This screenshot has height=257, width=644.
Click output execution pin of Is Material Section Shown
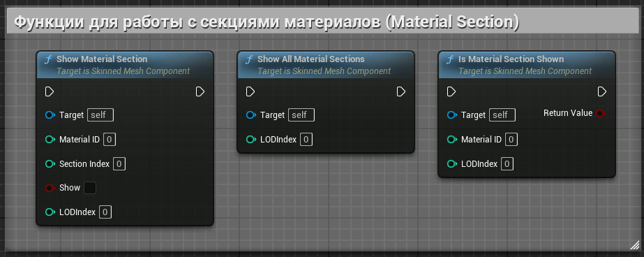602,91
